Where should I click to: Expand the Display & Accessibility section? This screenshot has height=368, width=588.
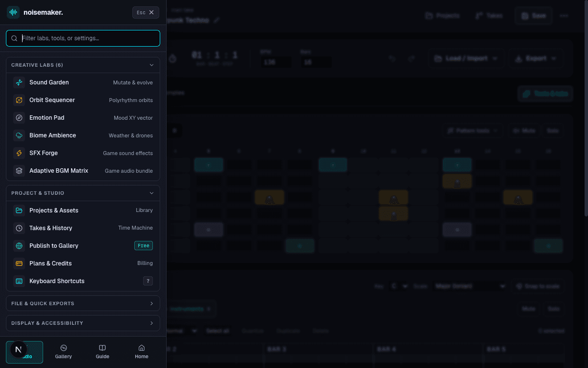pyautogui.click(x=83, y=323)
